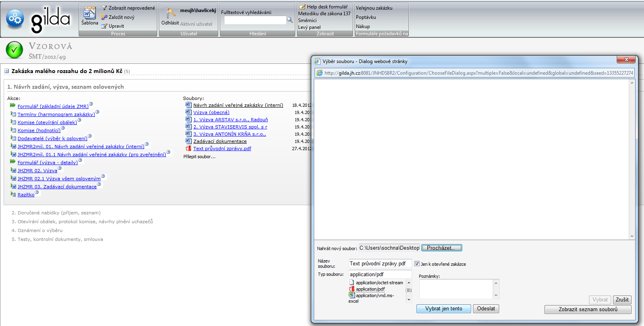Click the Excel file type icon
The image size is (644, 326).
(x=351, y=295)
